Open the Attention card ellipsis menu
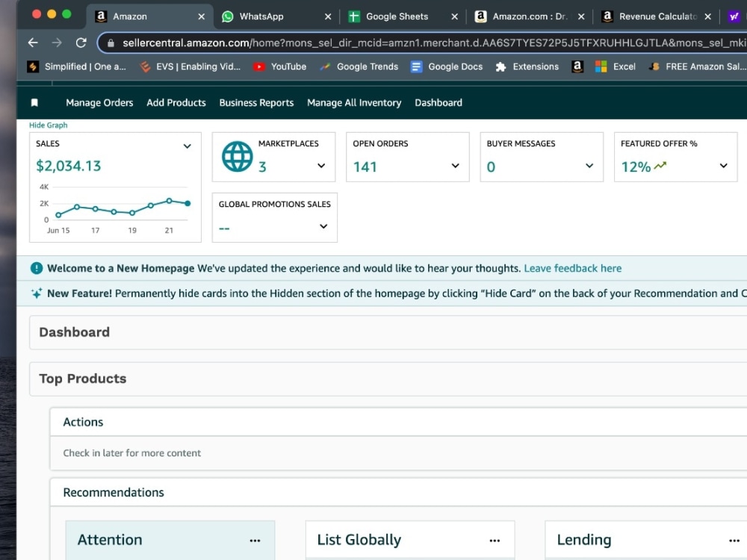Viewport: 747px width, 560px height. [x=255, y=540]
